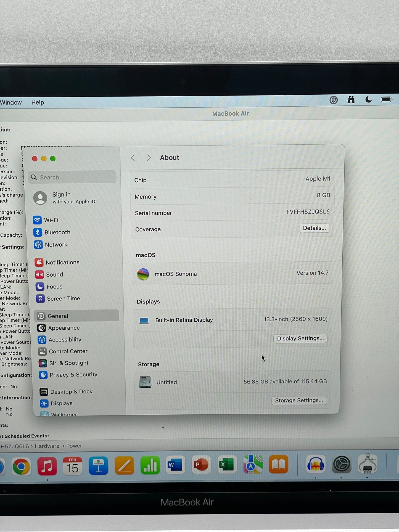Click the 8 GB memory value
This screenshot has height=532, width=399.
pyautogui.click(x=323, y=195)
